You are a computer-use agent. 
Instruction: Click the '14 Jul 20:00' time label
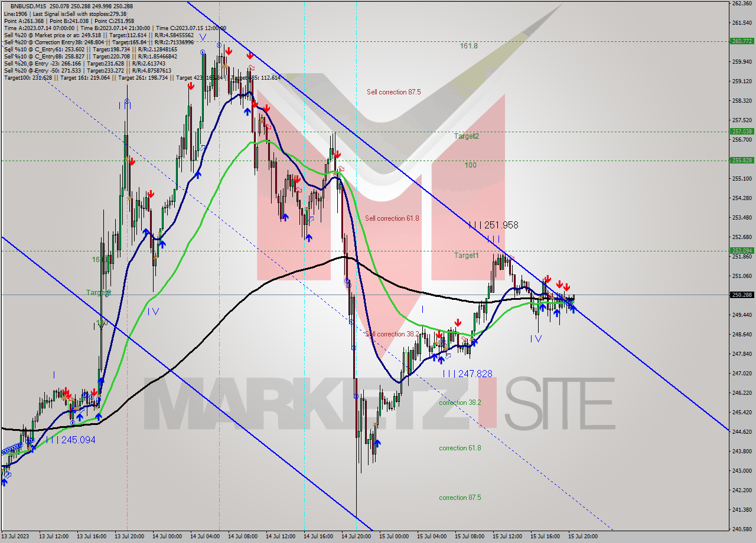click(x=356, y=537)
